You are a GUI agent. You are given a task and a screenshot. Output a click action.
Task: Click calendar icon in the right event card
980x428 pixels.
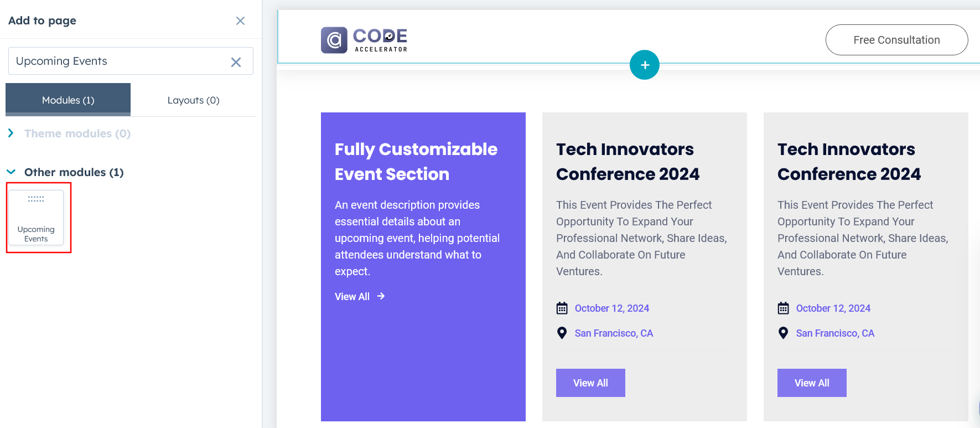click(x=783, y=308)
